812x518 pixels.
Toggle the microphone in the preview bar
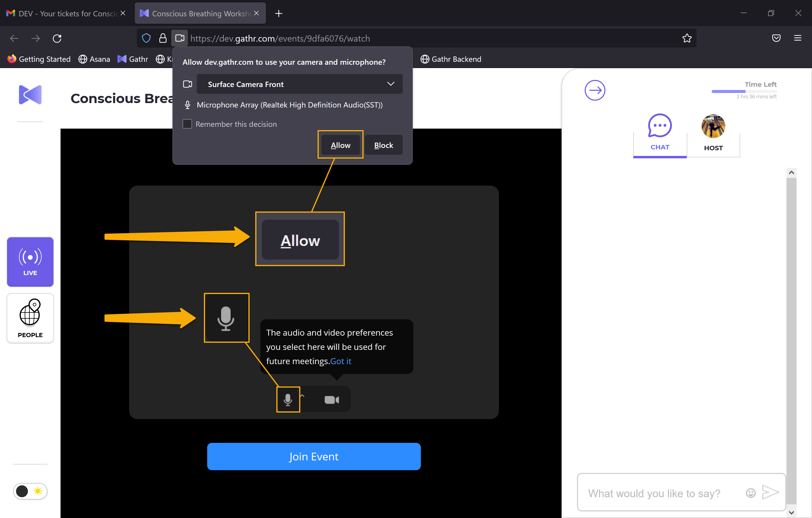288,399
